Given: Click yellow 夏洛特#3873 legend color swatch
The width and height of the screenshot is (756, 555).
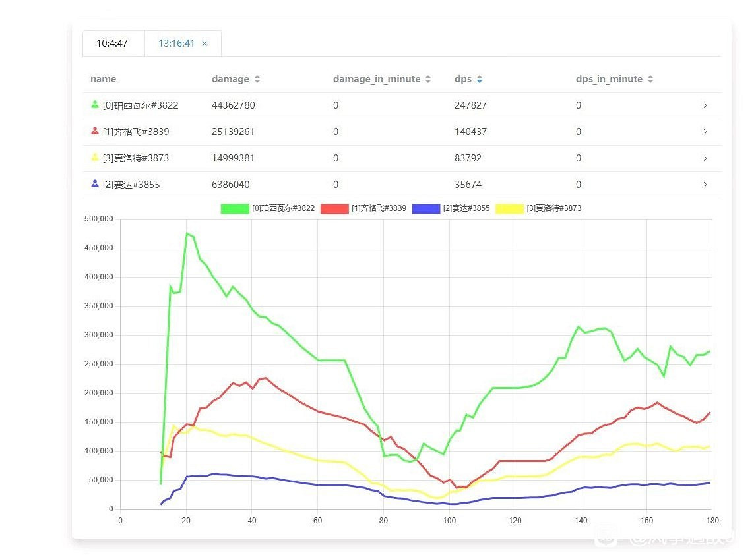Looking at the screenshot, I should click(x=509, y=208).
